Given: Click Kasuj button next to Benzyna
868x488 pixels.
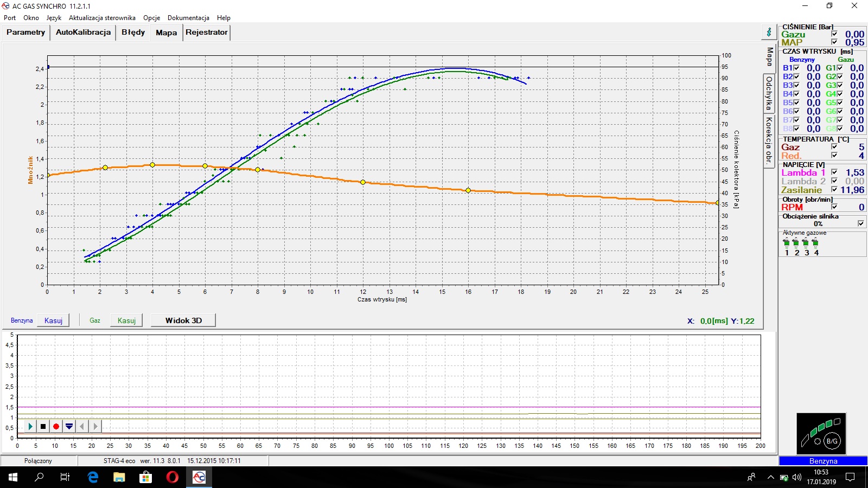Looking at the screenshot, I should pyautogui.click(x=53, y=320).
